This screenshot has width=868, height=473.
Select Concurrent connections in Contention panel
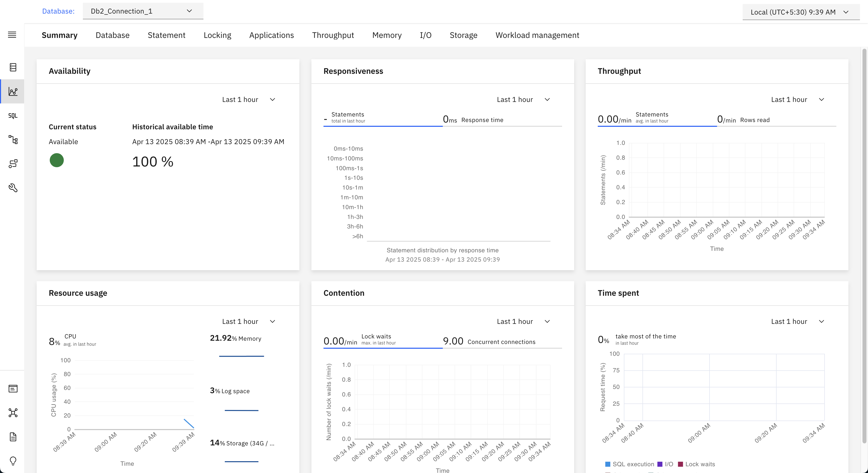(489, 341)
